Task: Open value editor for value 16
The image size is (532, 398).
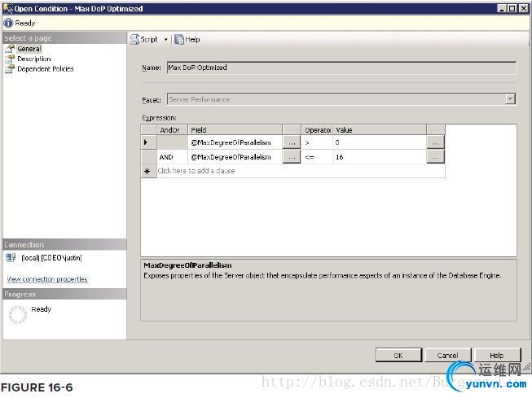Action: point(435,157)
